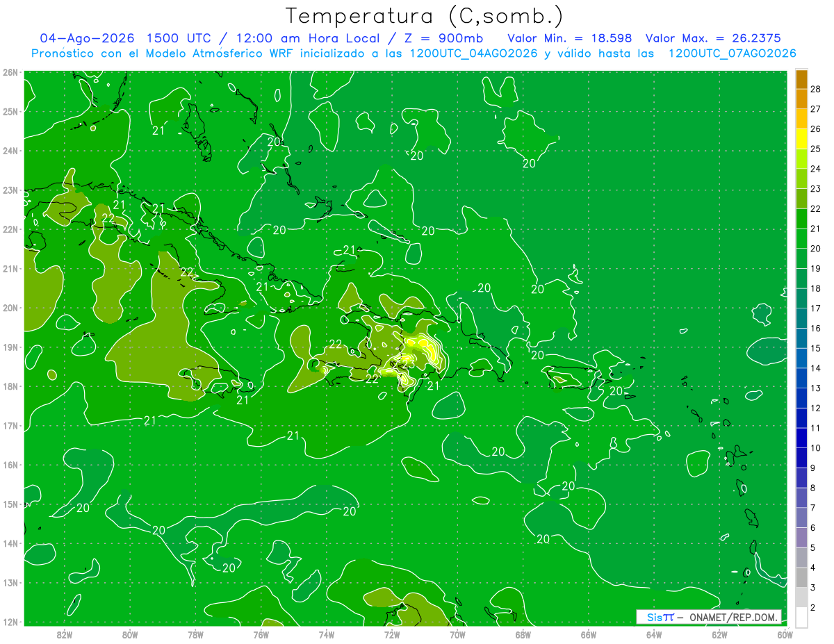Pick the orange legend swatch between 27 and 28
834x644 pixels.
coord(801,99)
